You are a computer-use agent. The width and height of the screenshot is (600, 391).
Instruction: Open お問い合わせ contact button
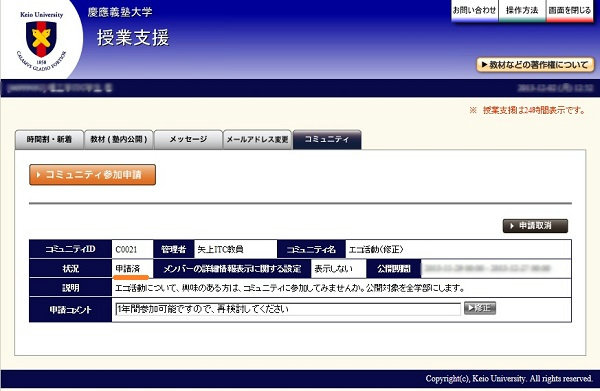click(x=474, y=11)
